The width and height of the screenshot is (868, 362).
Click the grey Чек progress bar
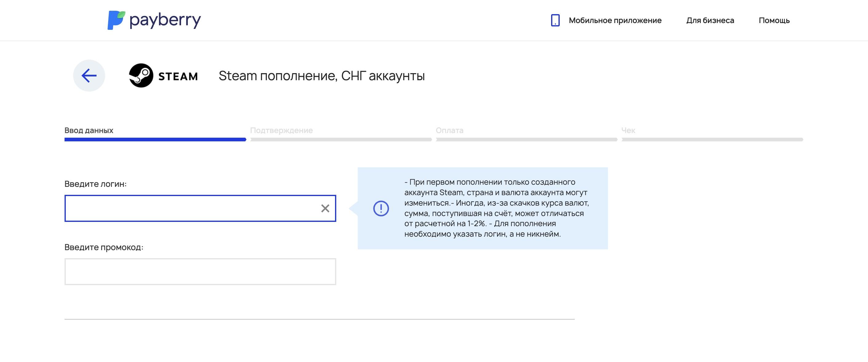coord(712,140)
